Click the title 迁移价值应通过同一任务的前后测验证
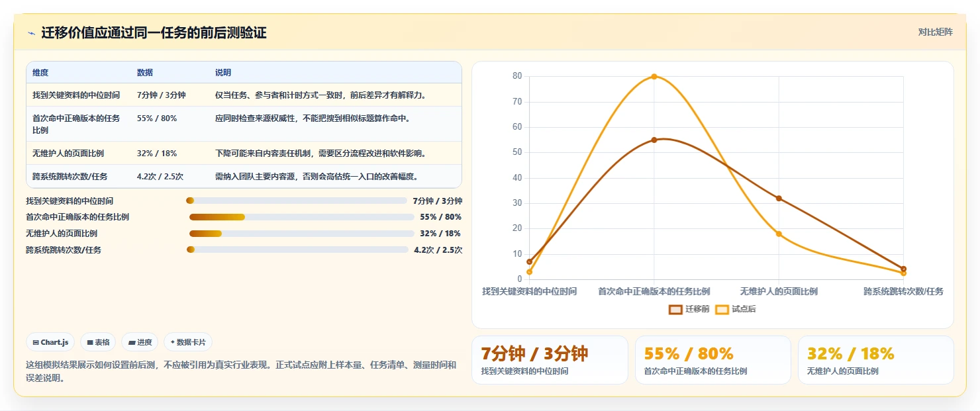980x411 pixels. [x=154, y=33]
